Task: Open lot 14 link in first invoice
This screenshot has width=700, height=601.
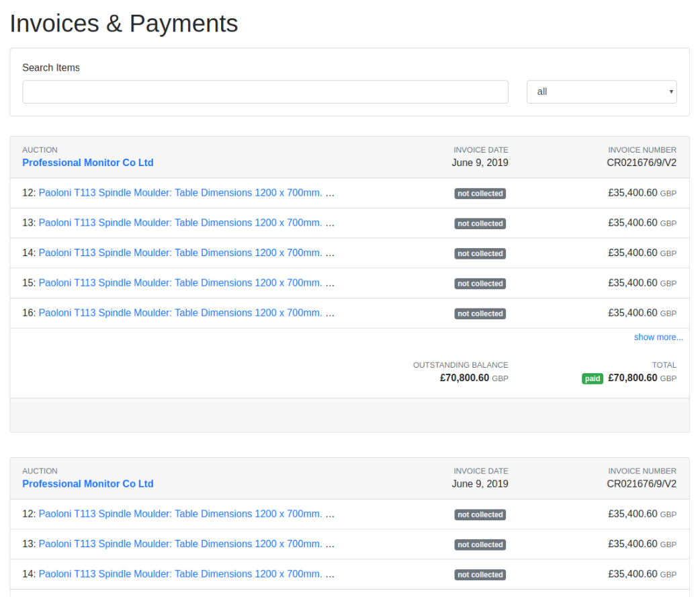Action: click(x=180, y=253)
